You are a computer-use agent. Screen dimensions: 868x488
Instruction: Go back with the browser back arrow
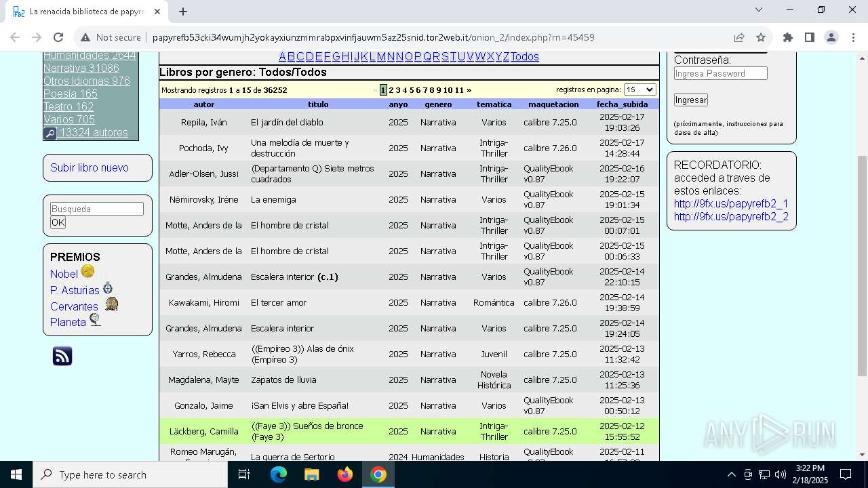(x=15, y=38)
